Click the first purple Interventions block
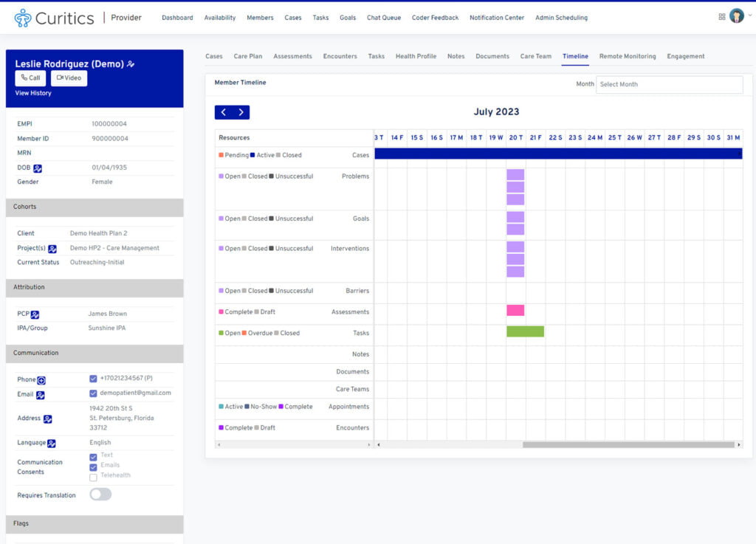Viewport: 756px width, 544px height. [x=515, y=247]
